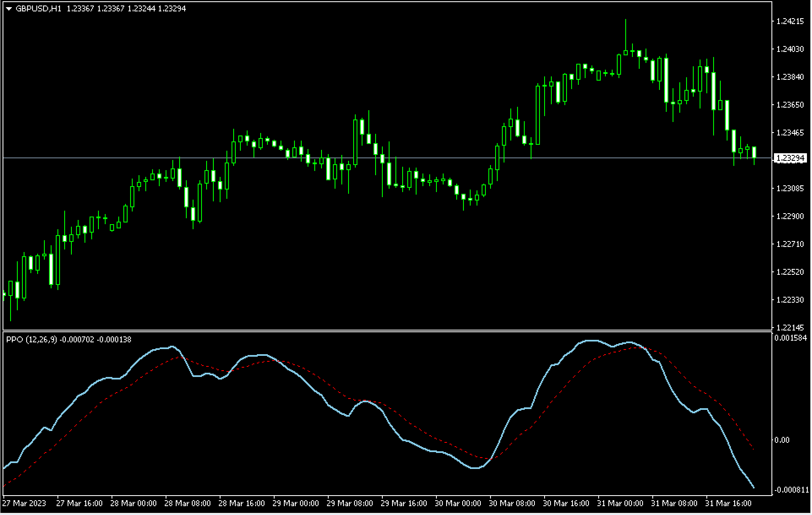Select the PPO scale value 0.001584
Image resolution: width=812 pixels, height=515 pixels.
(x=791, y=338)
